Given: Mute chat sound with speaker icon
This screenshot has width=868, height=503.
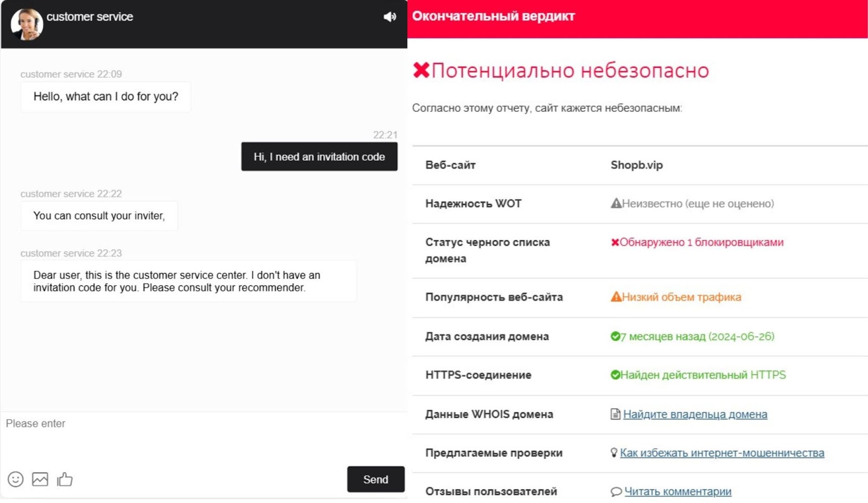Looking at the screenshot, I should click(390, 17).
